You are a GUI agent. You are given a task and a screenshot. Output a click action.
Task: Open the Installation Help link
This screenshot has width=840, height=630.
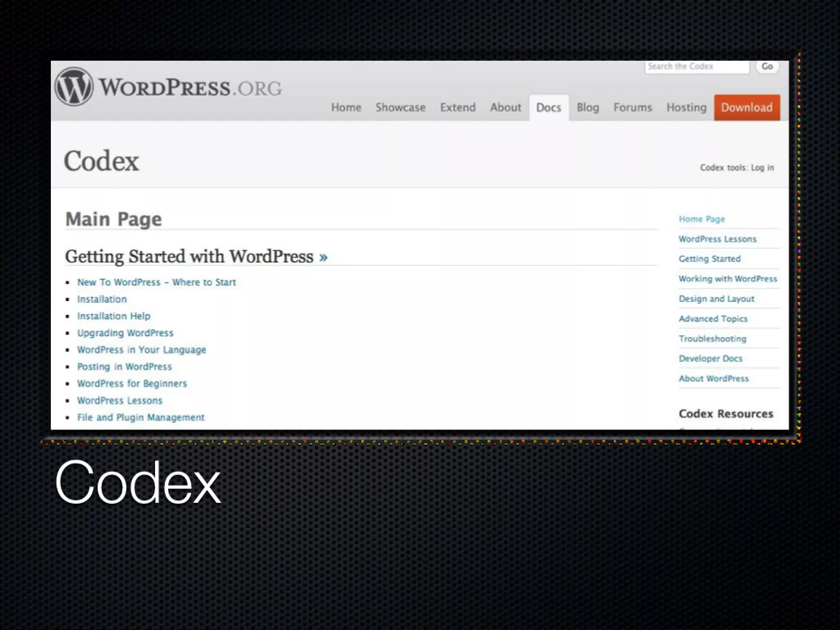[114, 316]
